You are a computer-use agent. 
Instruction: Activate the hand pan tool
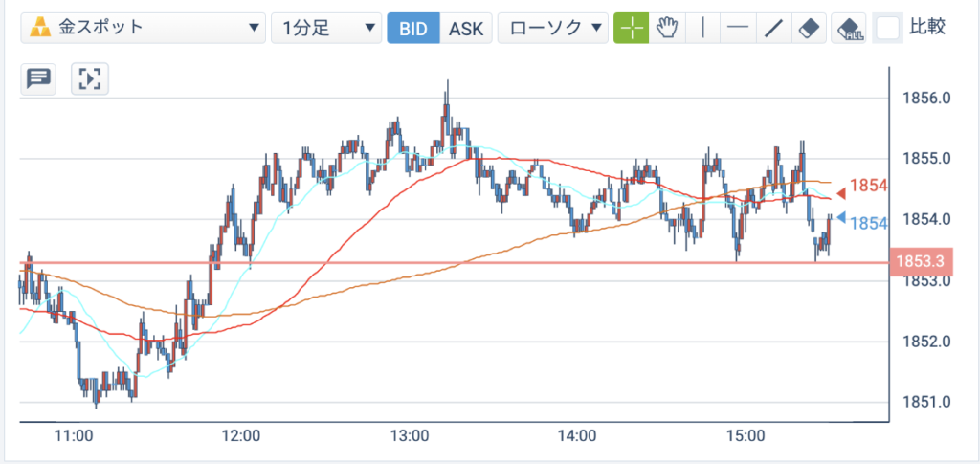tap(667, 28)
